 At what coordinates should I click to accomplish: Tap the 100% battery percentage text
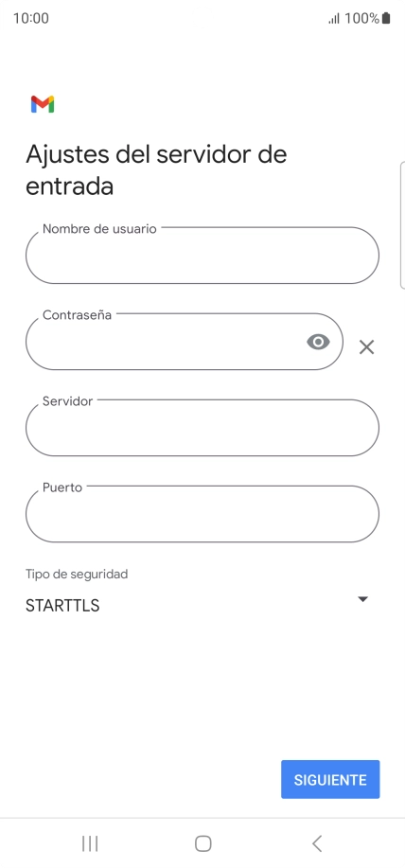click(x=361, y=18)
